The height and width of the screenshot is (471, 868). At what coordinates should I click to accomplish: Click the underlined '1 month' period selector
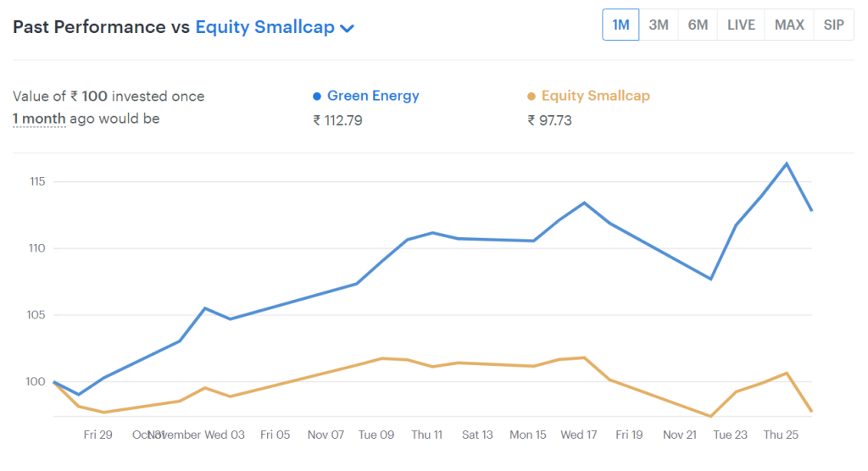[x=39, y=119]
